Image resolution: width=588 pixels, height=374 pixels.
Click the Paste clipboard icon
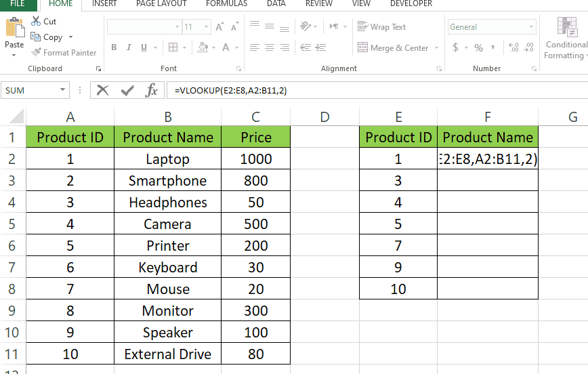tap(15, 27)
